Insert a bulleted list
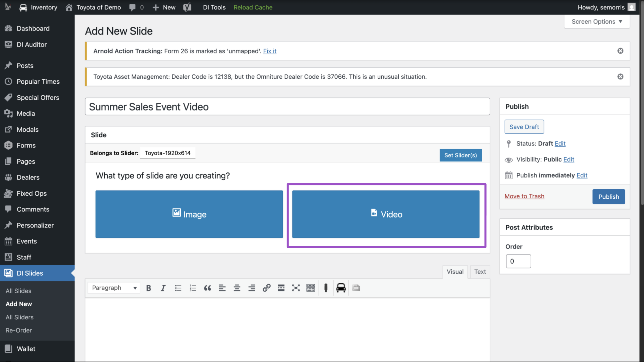This screenshot has height=362, width=644. (178, 288)
